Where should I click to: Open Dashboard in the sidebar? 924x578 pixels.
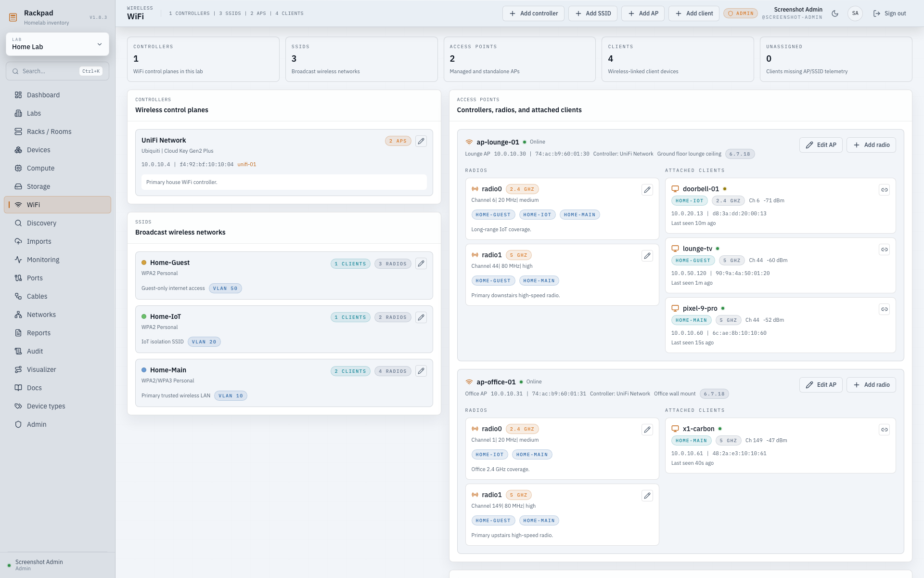[57, 95]
